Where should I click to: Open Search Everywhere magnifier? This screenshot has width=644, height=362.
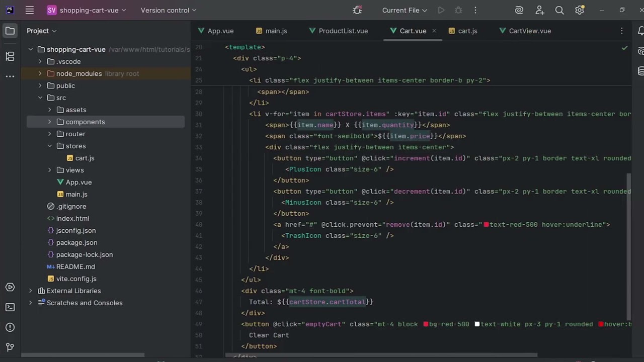coord(559,10)
